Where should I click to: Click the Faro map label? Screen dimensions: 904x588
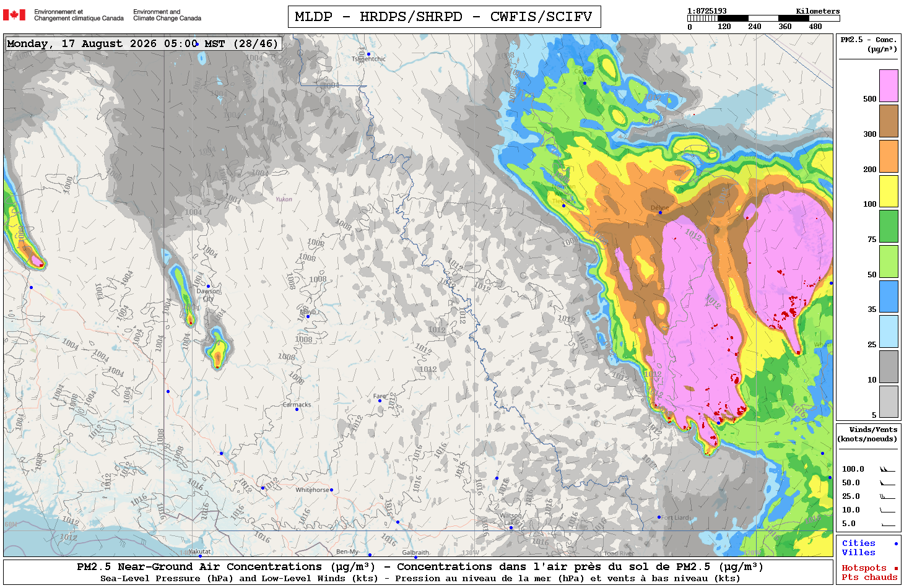click(x=380, y=396)
